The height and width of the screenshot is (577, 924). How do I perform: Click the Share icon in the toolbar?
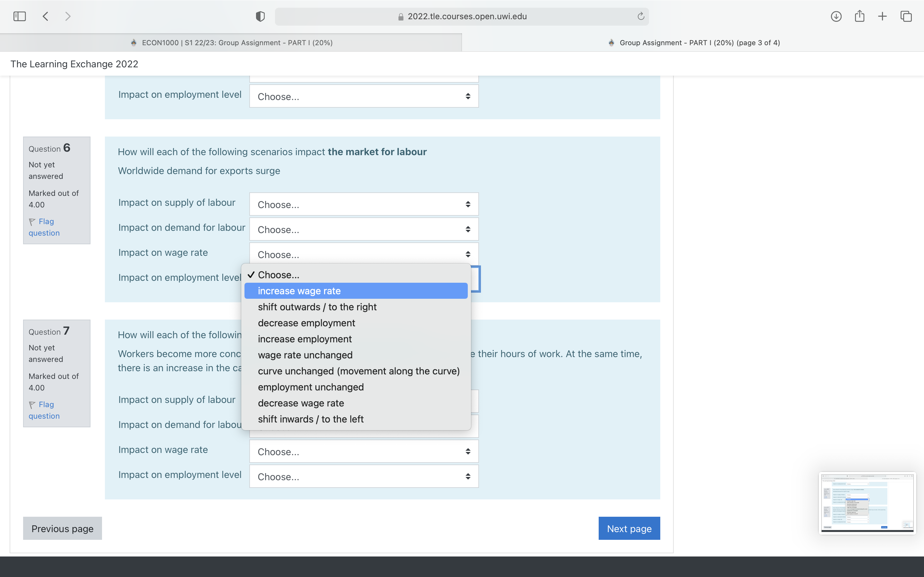tap(860, 16)
